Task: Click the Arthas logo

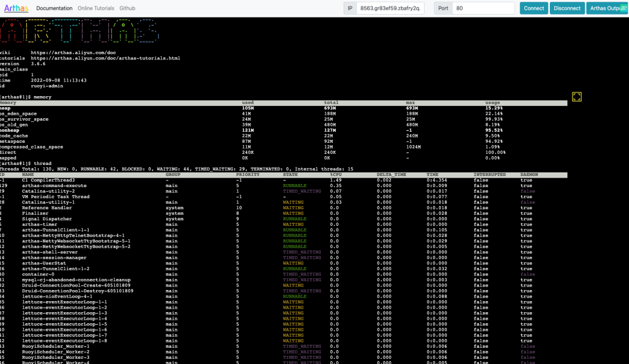Action: tap(16, 8)
